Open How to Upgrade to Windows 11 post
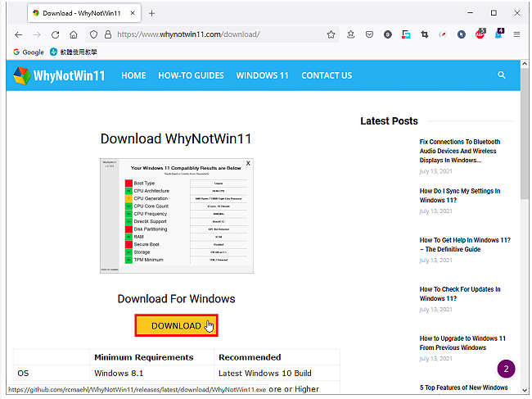532x399 pixels. click(x=462, y=343)
